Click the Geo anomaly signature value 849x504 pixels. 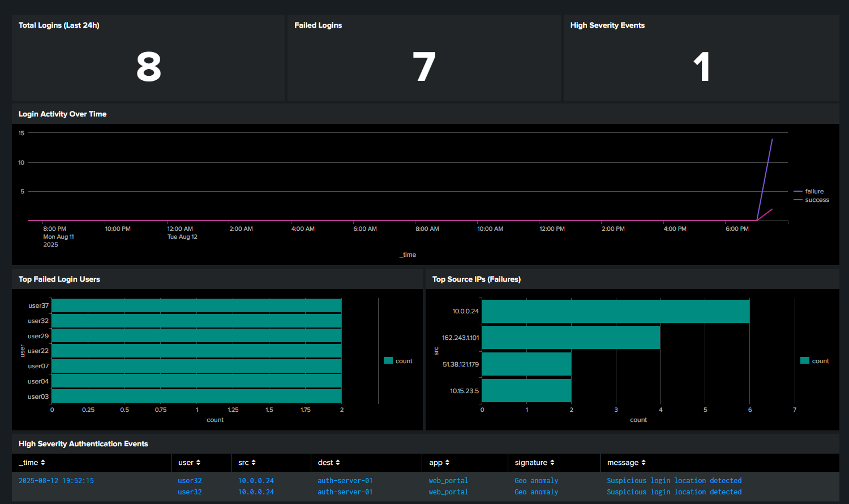pyautogui.click(x=536, y=480)
